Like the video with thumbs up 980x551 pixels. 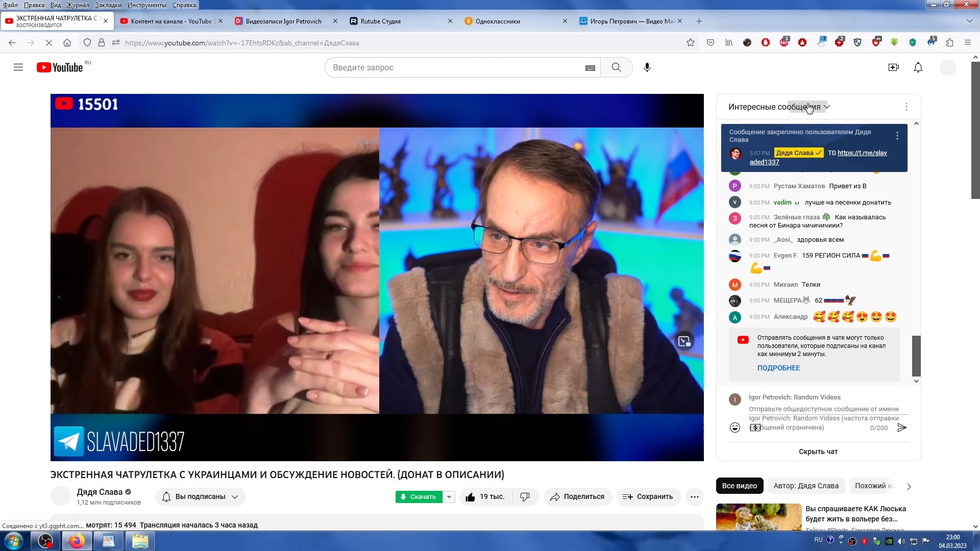click(471, 497)
